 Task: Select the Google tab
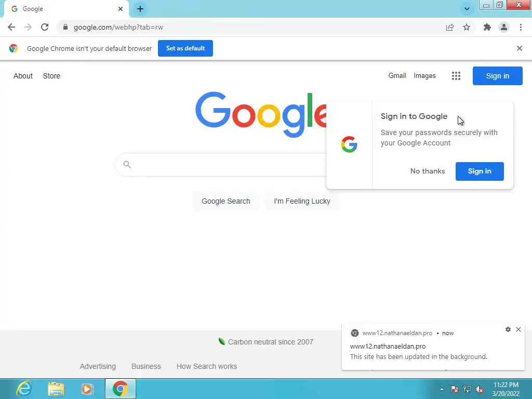pyautogui.click(x=66, y=9)
